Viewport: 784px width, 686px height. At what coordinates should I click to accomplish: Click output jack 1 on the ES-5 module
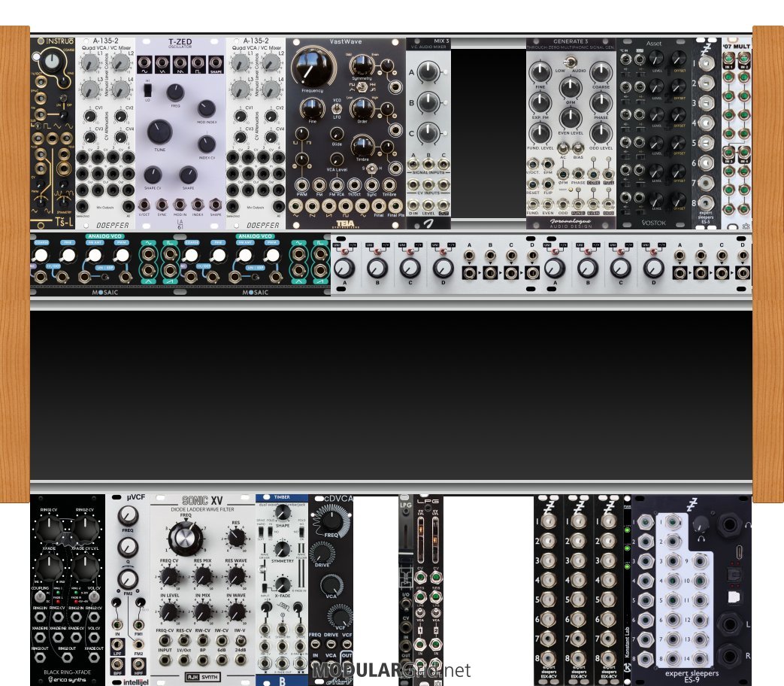(706, 62)
